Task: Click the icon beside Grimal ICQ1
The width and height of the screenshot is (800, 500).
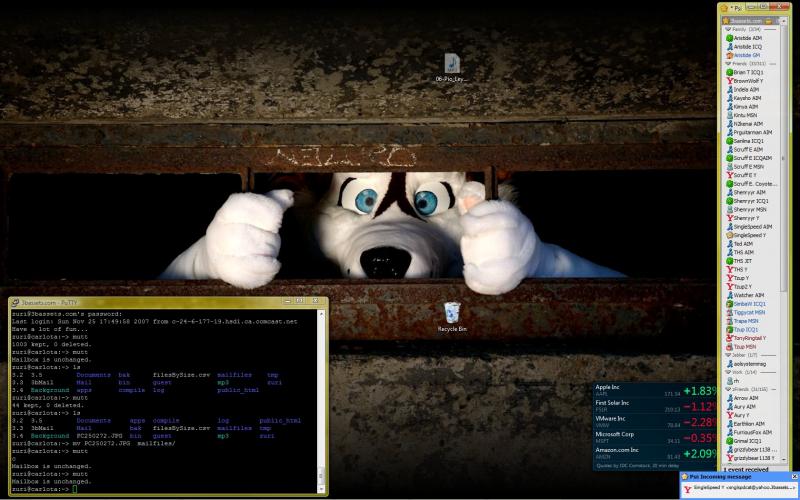Action: point(729,440)
